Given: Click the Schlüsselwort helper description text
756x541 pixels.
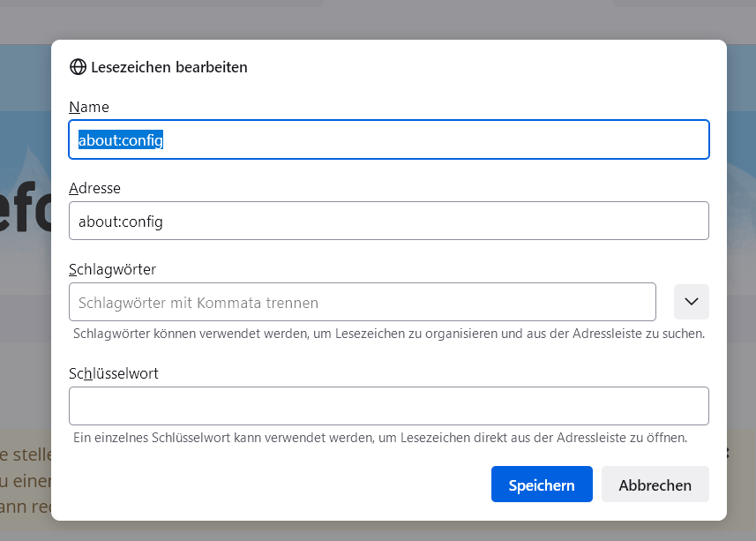Looking at the screenshot, I should [x=379, y=437].
